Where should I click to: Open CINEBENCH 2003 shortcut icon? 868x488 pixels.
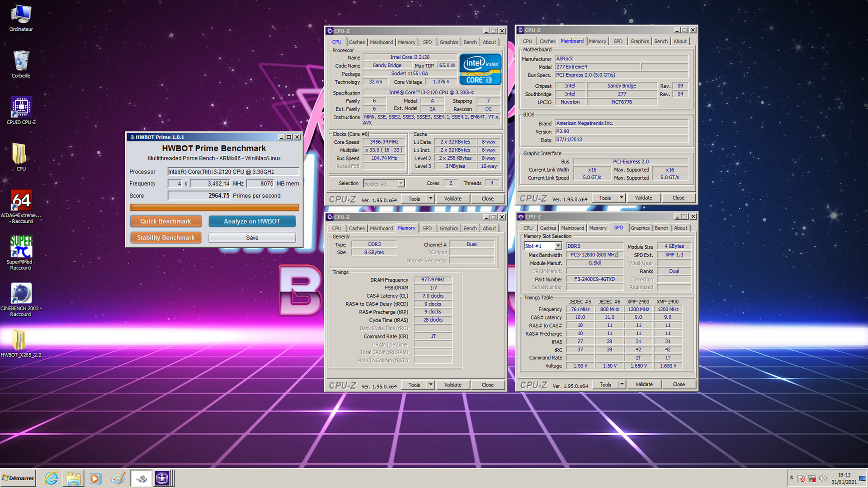click(x=21, y=300)
